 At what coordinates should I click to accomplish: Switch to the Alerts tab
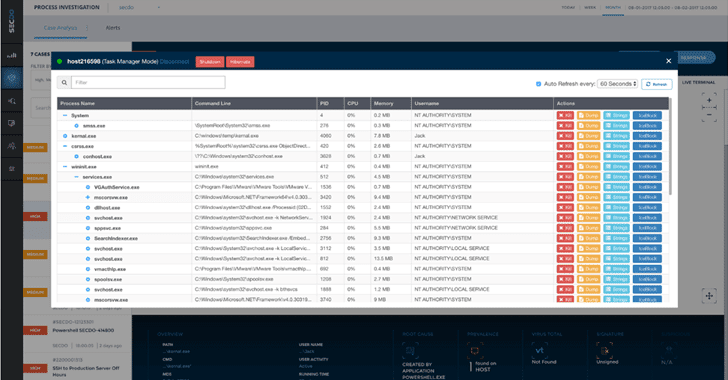[x=113, y=28]
